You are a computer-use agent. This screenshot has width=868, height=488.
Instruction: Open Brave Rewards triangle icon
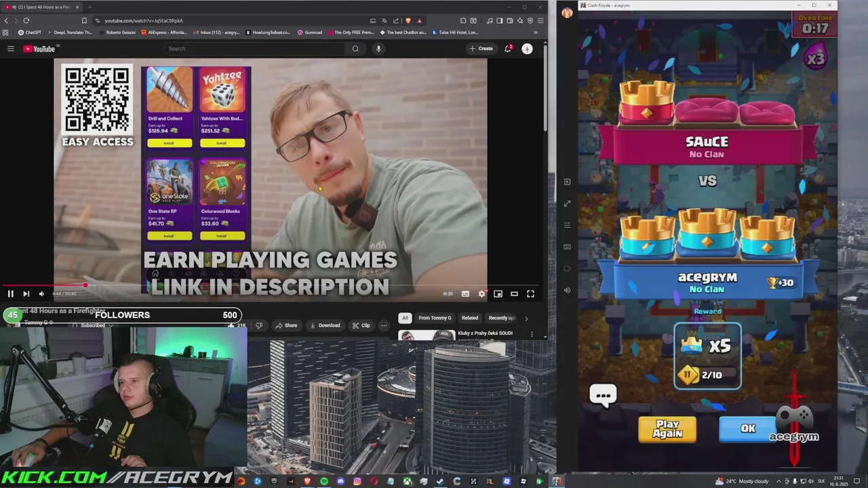click(x=419, y=20)
